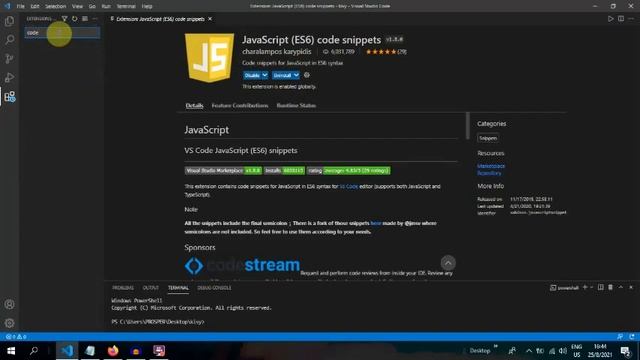Viewport: 640px width, 360px height.
Task: Open the Edit menu
Action: 35,6
